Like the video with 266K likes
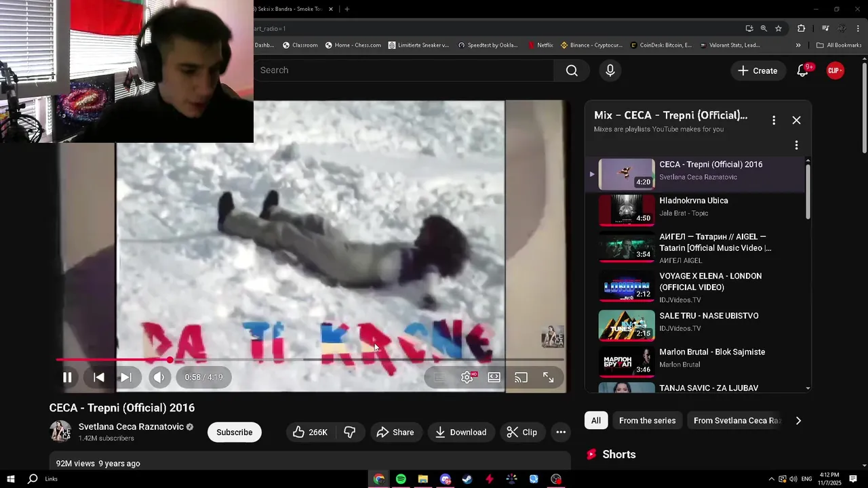 coord(309,432)
